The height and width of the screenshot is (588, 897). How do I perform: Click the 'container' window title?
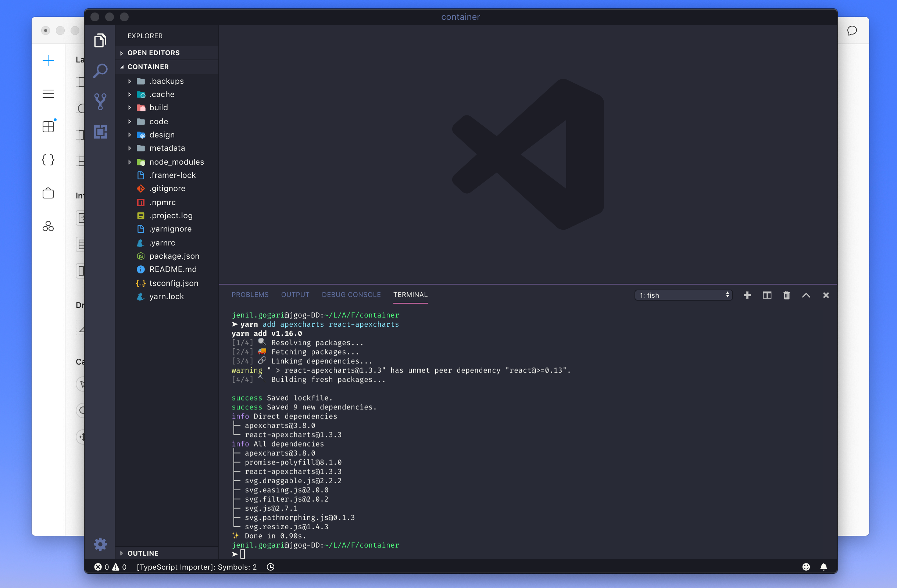[x=460, y=17]
